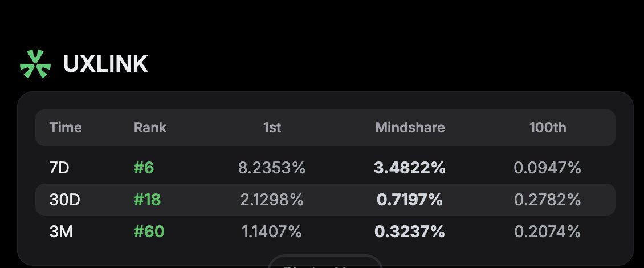Image resolution: width=644 pixels, height=268 pixels.
Task: Click the #60 rank value
Action: pos(149,232)
